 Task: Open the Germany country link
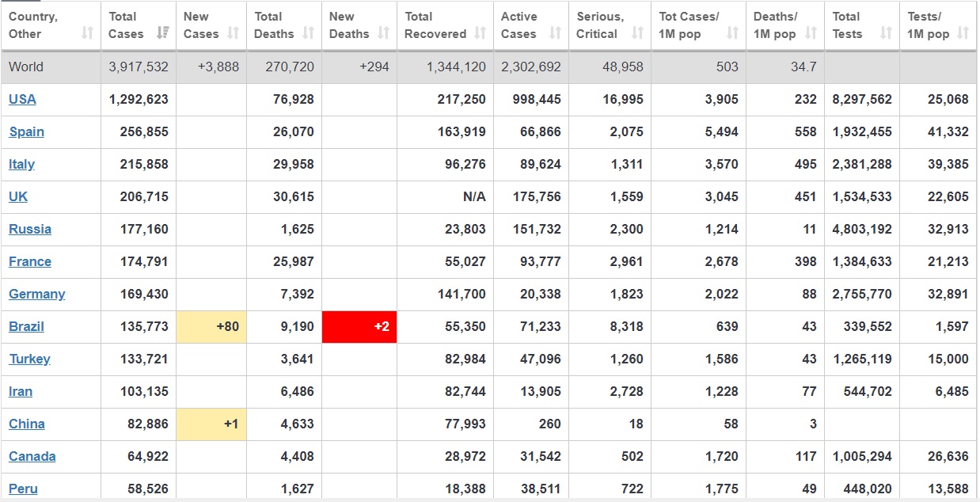37,294
